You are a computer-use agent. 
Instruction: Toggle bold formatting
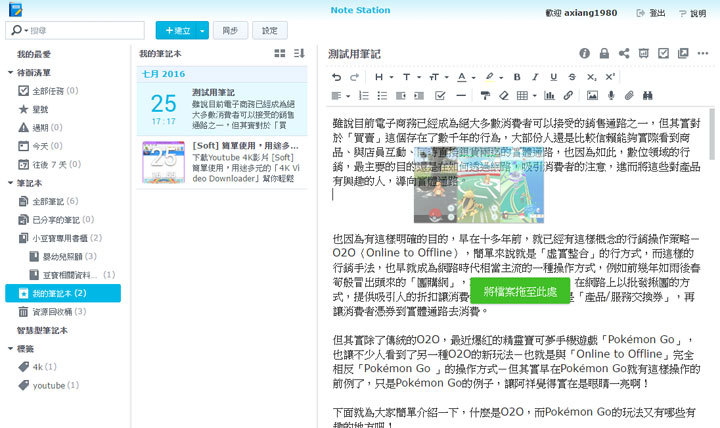pyautogui.click(x=517, y=76)
